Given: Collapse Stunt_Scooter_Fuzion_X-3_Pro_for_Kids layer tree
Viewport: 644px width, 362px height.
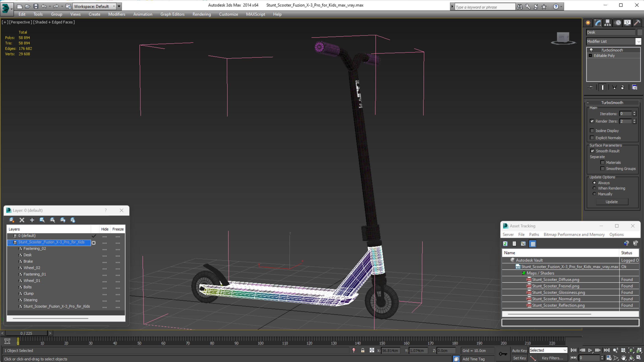Looking at the screenshot, I should (9, 242).
